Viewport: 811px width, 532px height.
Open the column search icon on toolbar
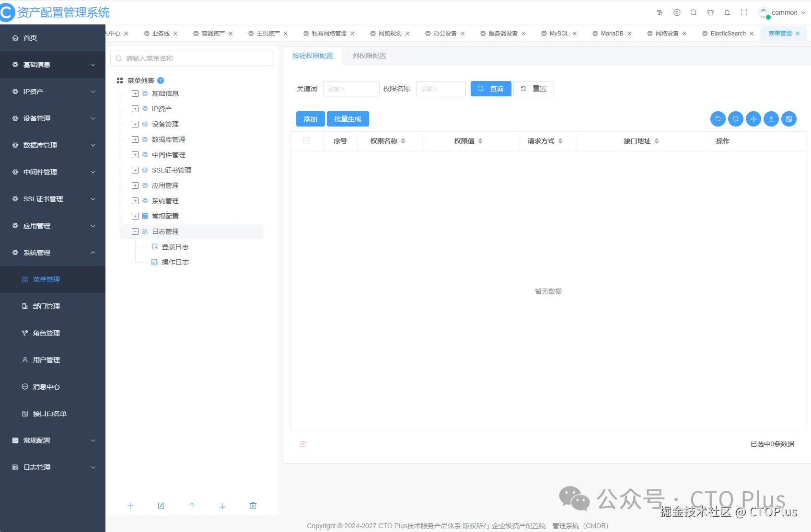pyautogui.click(x=735, y=119)
